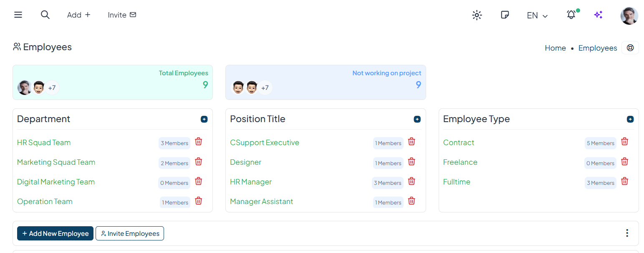Add a new Department with plus icon

coord(204,119)
